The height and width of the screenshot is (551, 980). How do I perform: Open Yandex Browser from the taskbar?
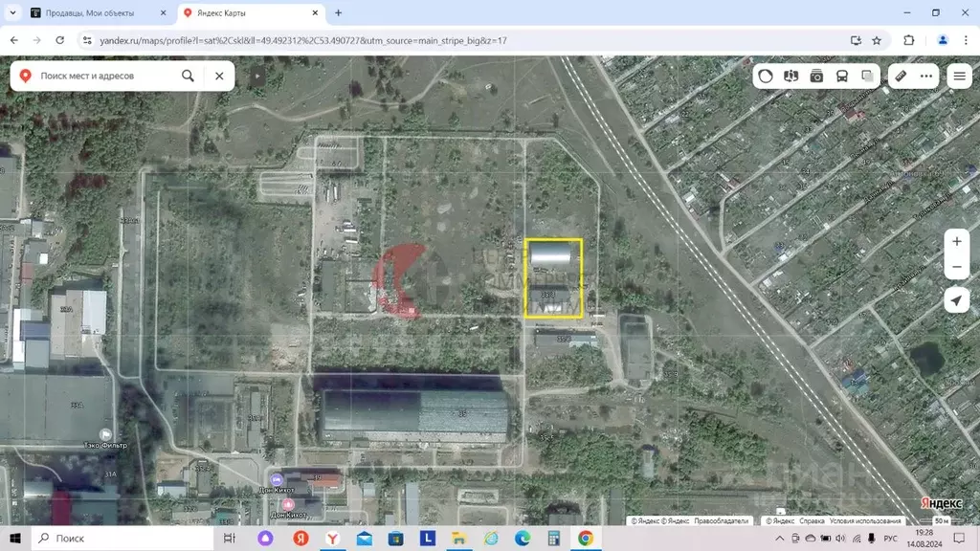pos(332,538)
